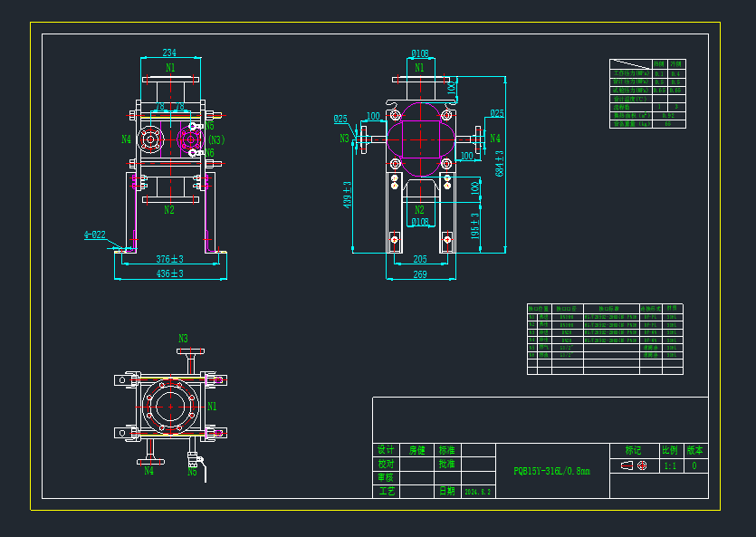Viewport: 756px width, 537px height.
Task: Click the 376±3 dimension text
Action: point(169,259)
